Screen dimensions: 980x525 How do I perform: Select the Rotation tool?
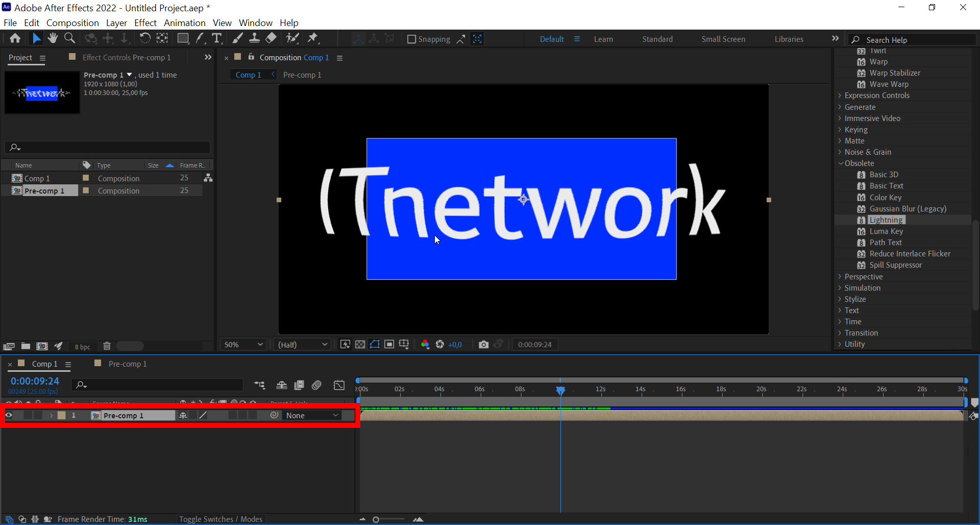pyautogui.click(x=145, y=38)
